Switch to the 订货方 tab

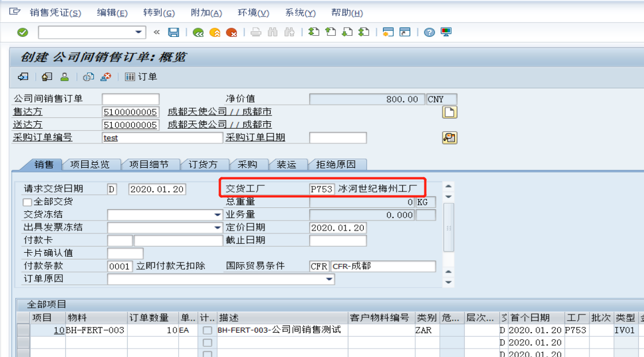point(203,164)
